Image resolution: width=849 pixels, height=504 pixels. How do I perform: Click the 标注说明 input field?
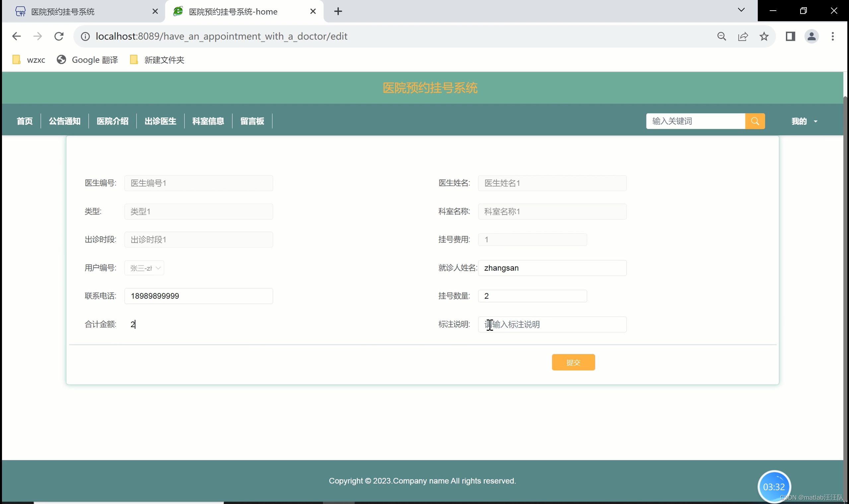[552, 324]
